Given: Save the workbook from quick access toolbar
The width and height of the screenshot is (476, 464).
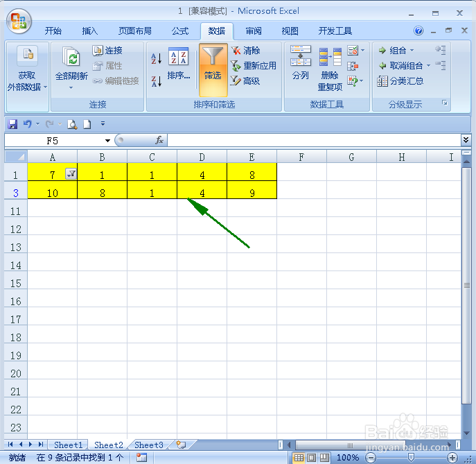Looking at the screenshot, I should tap(12, 124).
